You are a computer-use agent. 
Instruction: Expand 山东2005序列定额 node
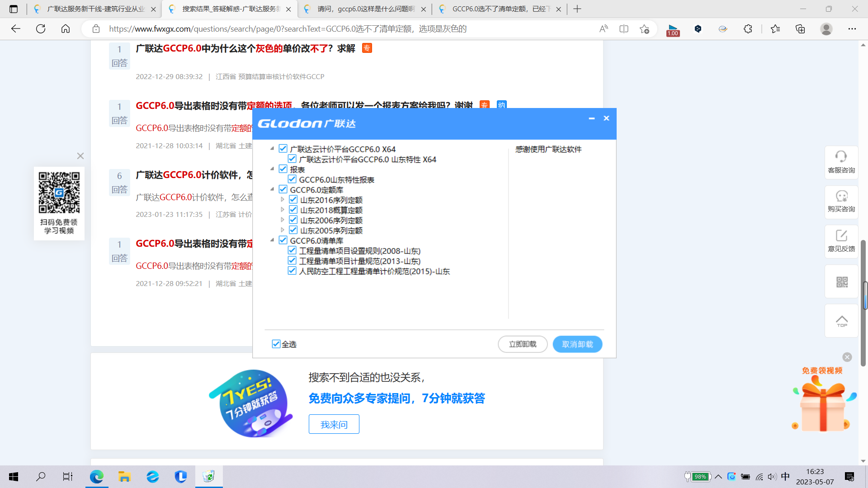283,230
